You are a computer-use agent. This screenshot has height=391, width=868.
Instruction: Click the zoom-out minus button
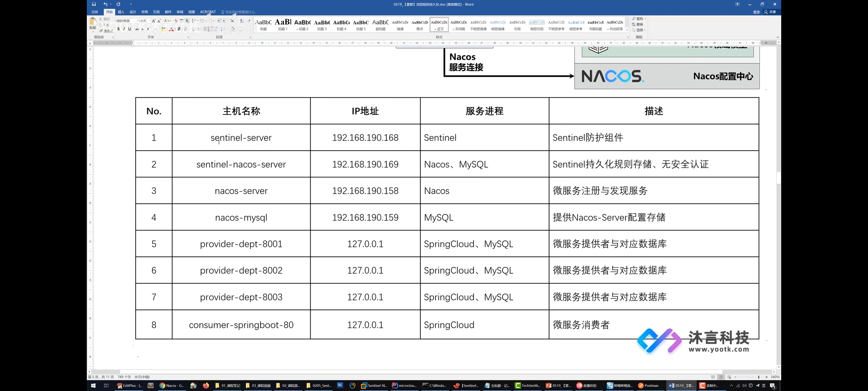point(735,377)
